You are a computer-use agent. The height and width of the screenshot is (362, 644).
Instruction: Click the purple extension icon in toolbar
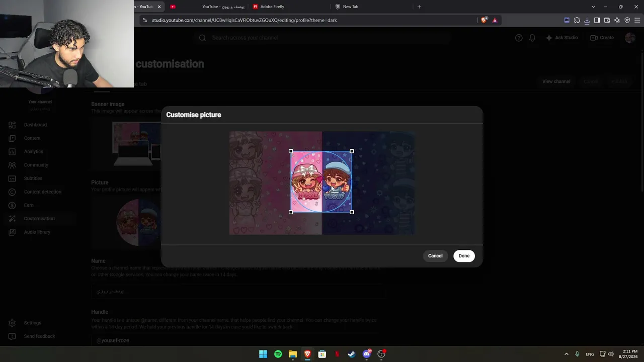567,20
